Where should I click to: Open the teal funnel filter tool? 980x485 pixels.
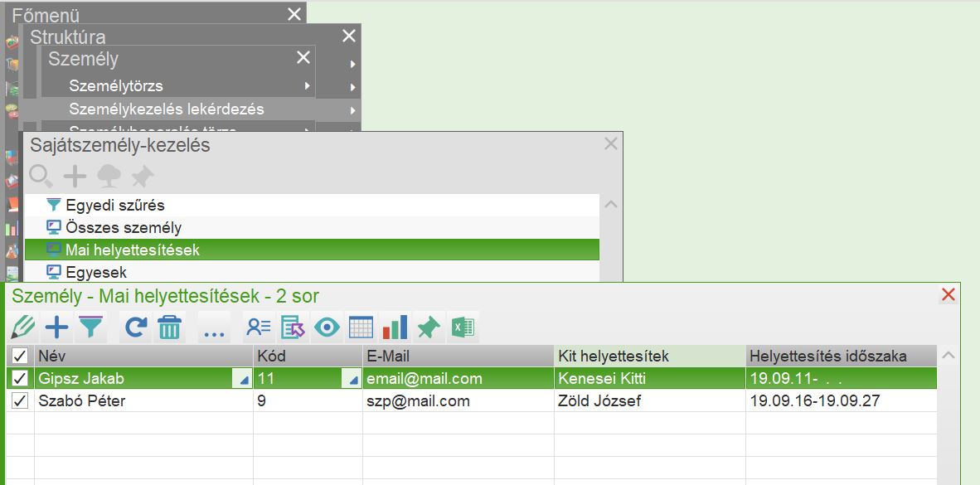pyautogui.click(x=90, y=327)
